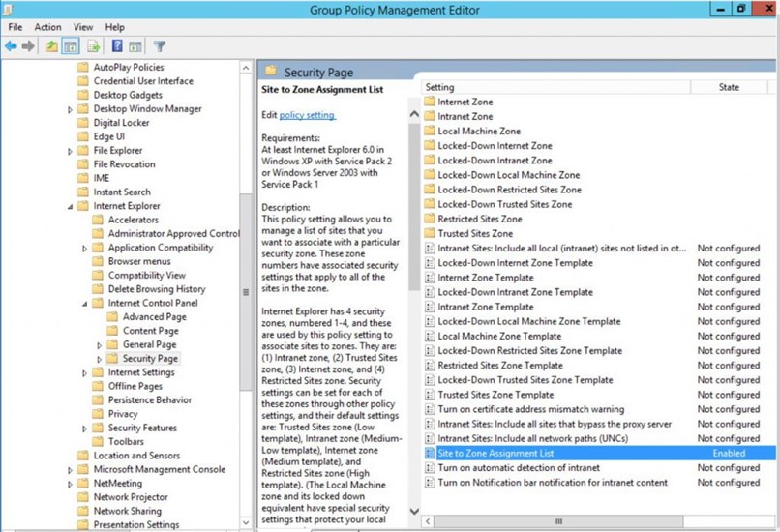
Task: Click the Export List toolbar icon
Action: pos(94,46)
